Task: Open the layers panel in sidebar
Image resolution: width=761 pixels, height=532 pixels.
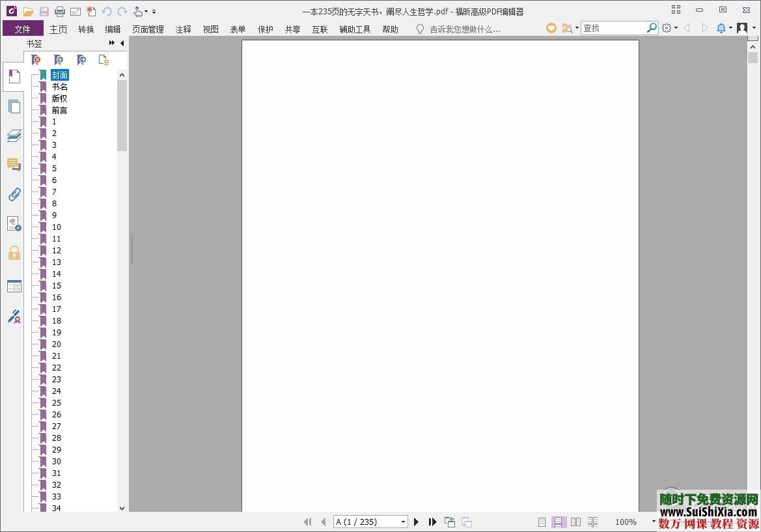Action: click(14, 135)
